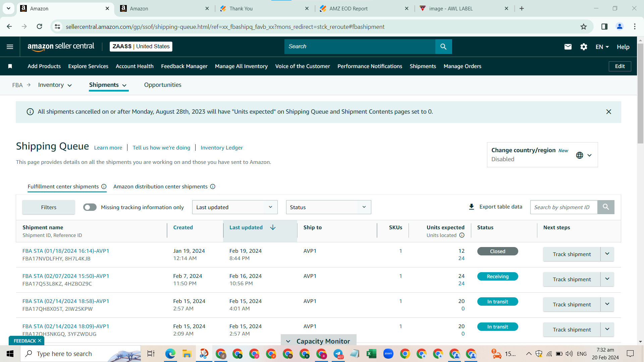Open Account Health menu item
The width and height of the screenshot is (644, 362).
point(135,66)
